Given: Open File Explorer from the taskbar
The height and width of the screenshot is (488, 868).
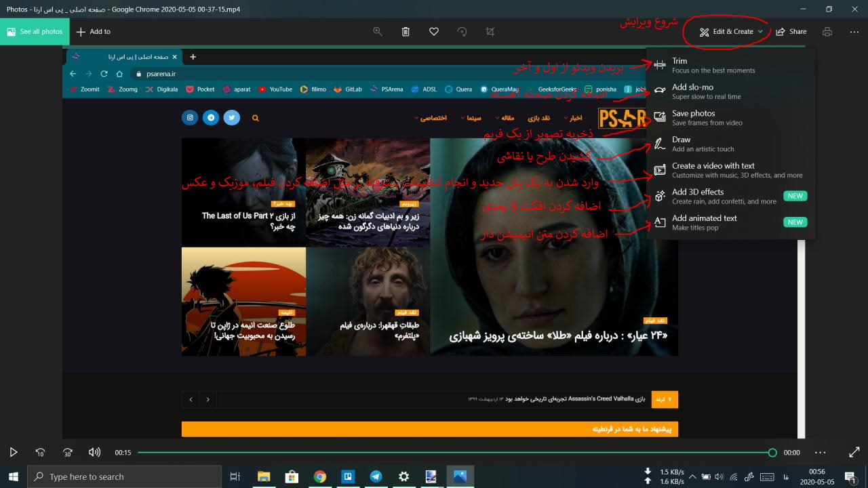Looking at the screenshot, I should pyautogui.click(x=264, y=476).
